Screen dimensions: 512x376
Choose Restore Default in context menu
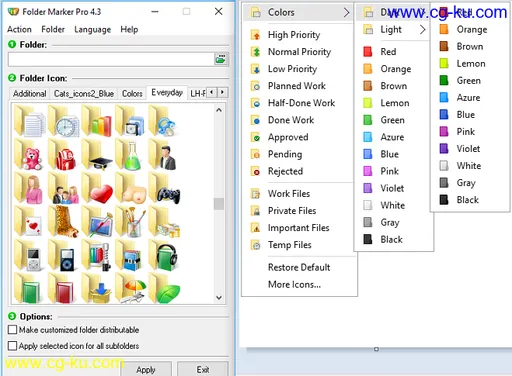pyautogui.click(x=299, y=267)
